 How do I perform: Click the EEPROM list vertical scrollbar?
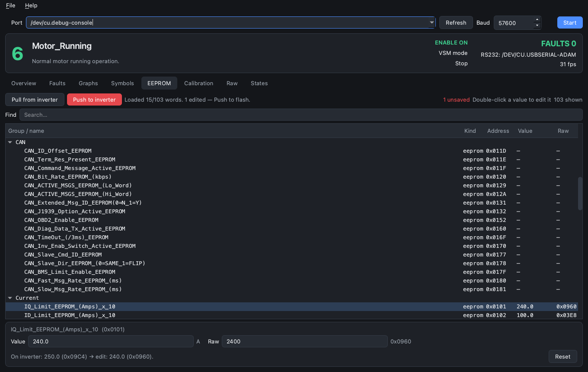[580, 193]
